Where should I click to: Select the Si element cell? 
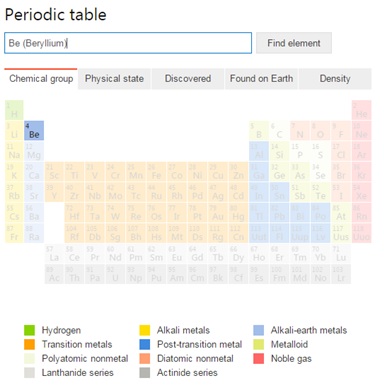279,151
